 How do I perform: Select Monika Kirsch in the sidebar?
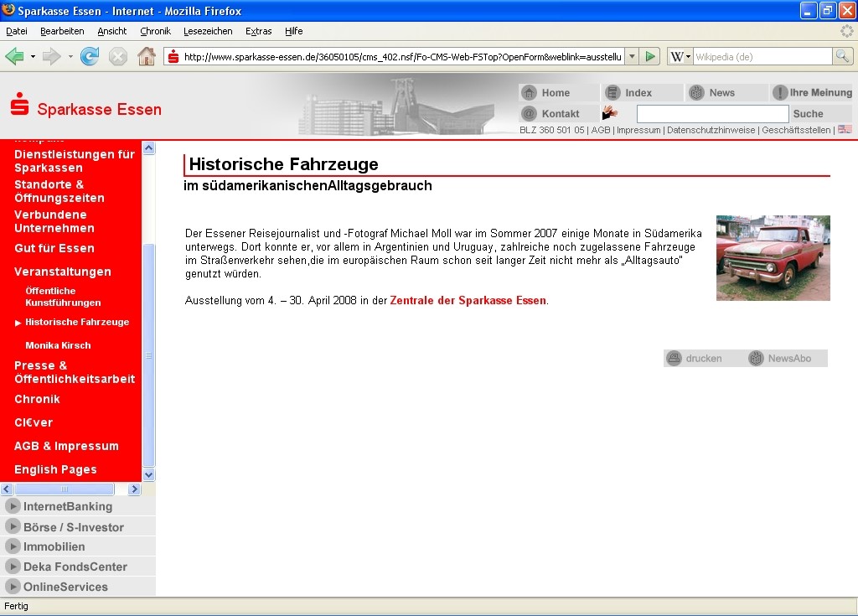pos(58,345)
